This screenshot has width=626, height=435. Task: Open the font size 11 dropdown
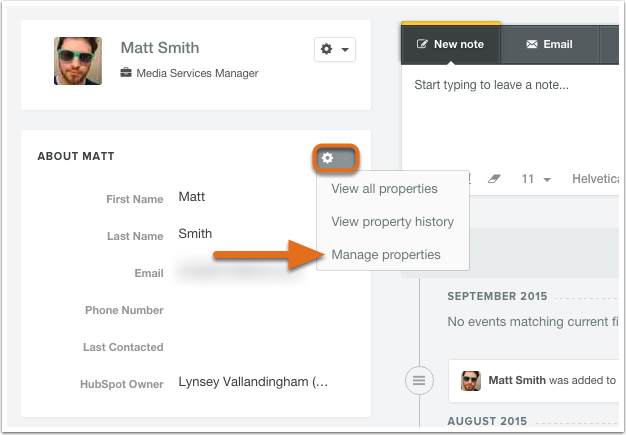[x=536, y=179]
